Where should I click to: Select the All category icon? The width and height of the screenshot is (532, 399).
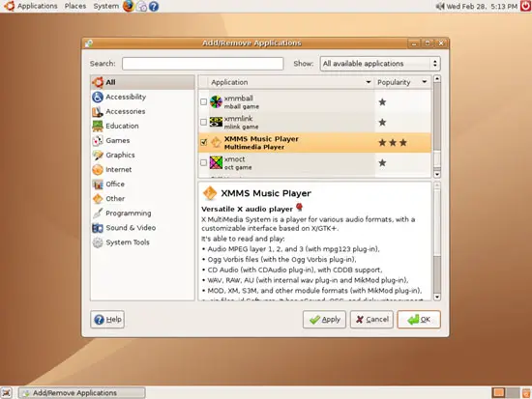click(98, 82)
